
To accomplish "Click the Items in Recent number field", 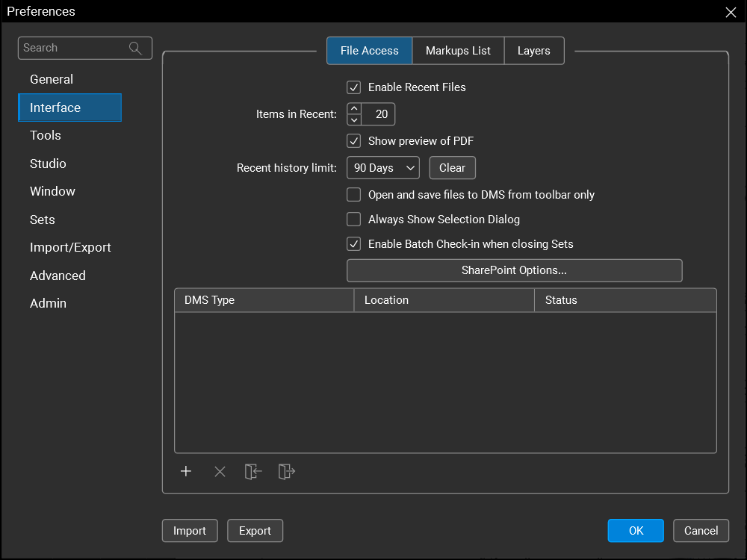I will click(x=379, y=114).
